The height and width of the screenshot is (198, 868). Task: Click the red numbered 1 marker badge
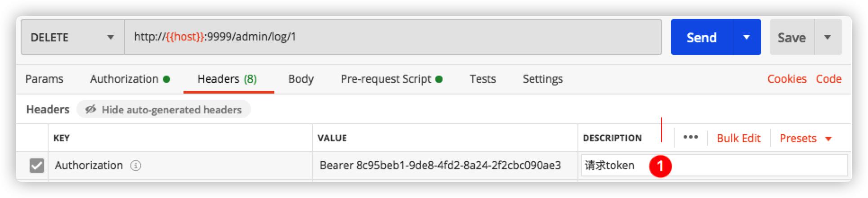660,166
